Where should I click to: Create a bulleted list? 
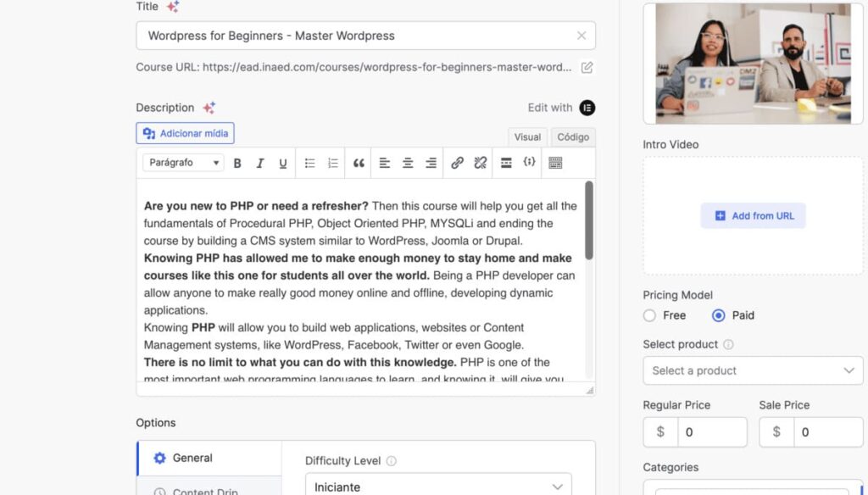pyautogui.click(x=310, y=163)
